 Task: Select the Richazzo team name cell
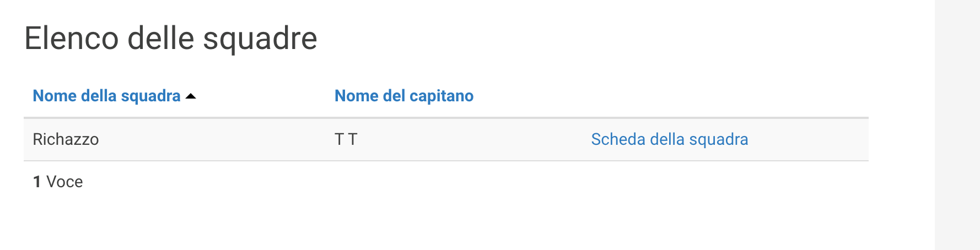[66, 139]
